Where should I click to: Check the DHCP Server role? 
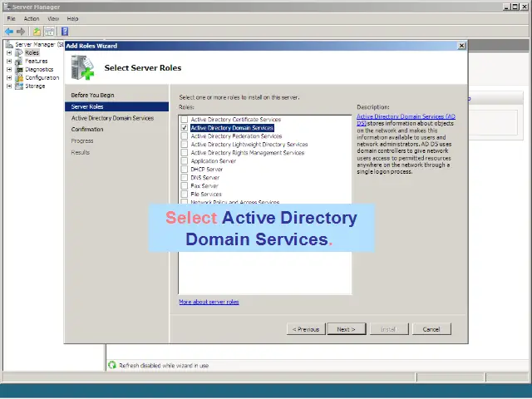(x=185, y=170)
